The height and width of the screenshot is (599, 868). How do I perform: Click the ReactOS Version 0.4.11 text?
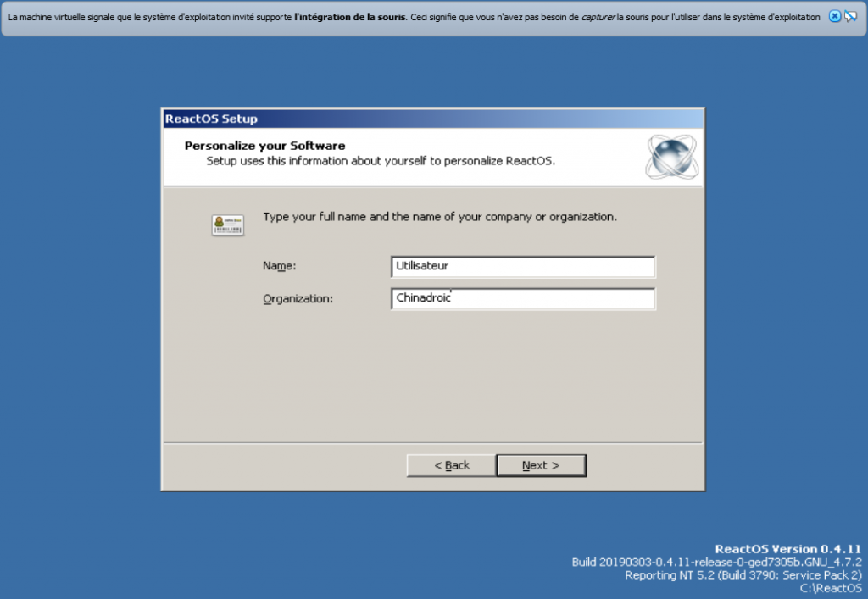pyautogui.click(x=787, y=549)
